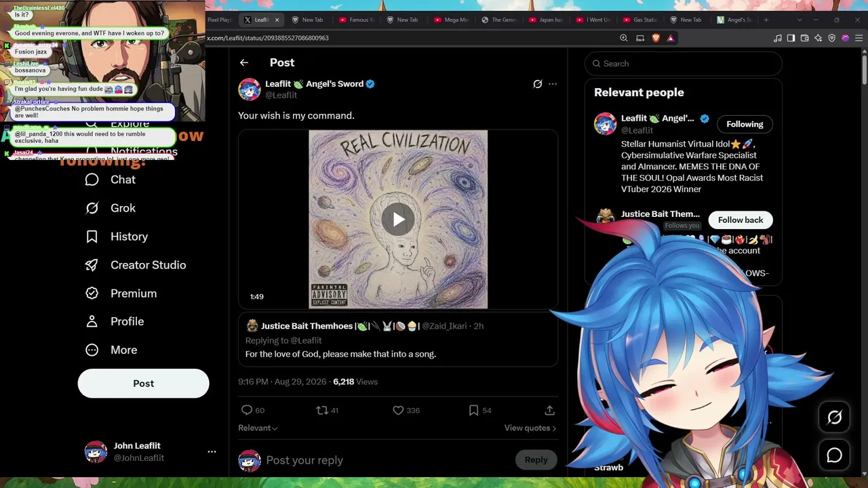Open a new browser tab with plus

(x=766, y=20)
